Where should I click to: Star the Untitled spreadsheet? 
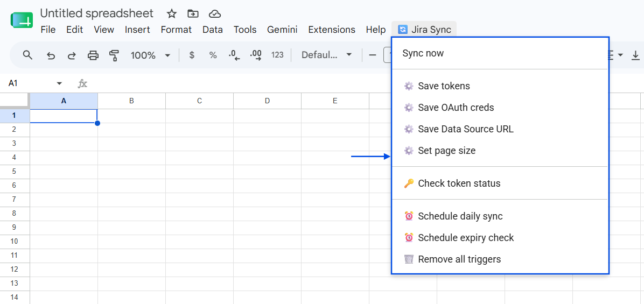tap(172, 14)
